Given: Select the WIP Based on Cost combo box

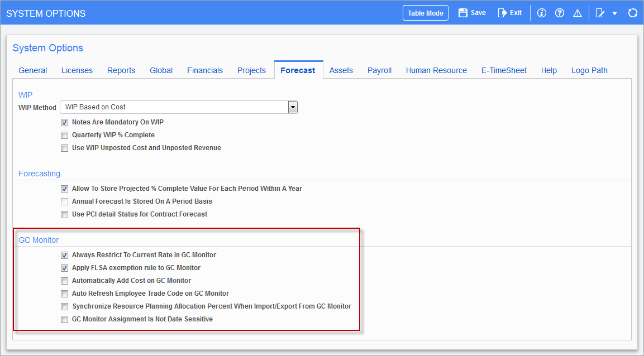Looking at the screenshot, I should click(x=179, y=107).
